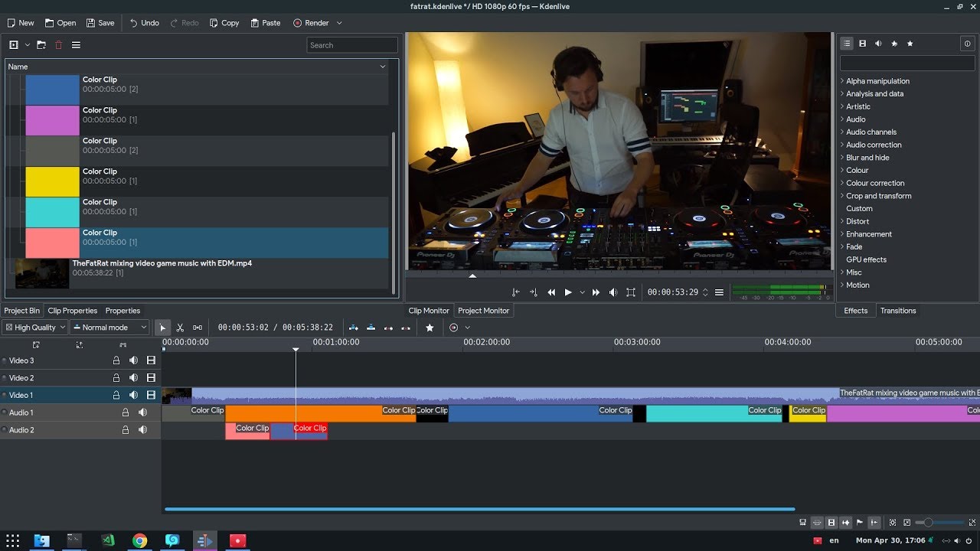Click the Save button in toolbar
Viewport: 980px width, 551px height.
(x=100, y=23)
